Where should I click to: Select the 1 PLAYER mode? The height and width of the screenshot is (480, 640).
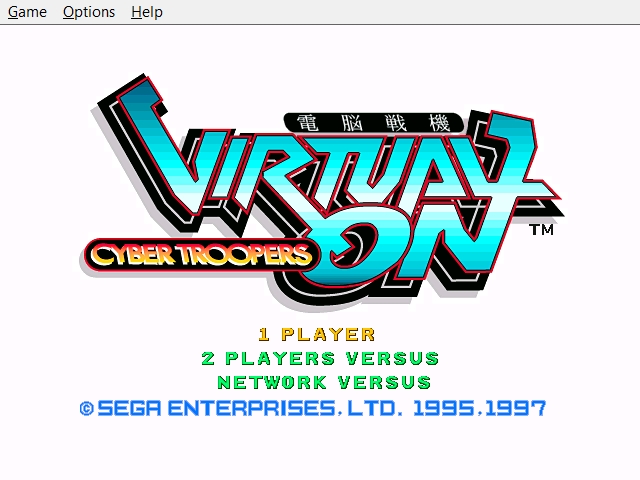coord(317,335)
